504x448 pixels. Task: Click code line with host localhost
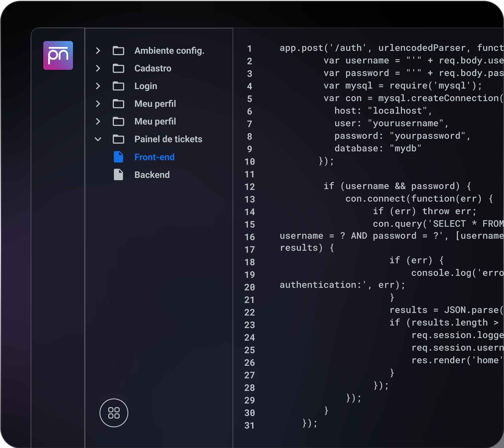(383, 111)
